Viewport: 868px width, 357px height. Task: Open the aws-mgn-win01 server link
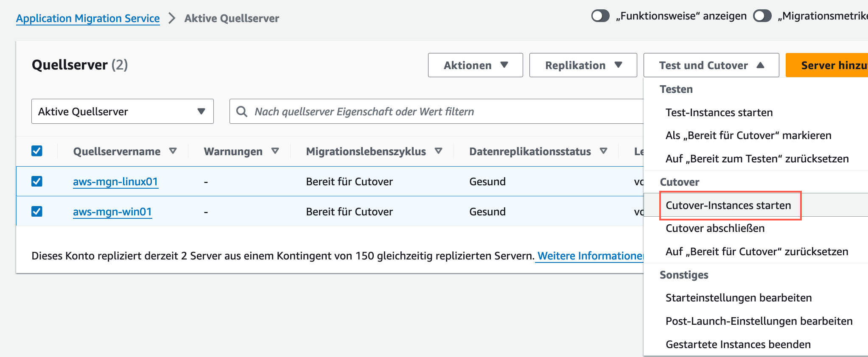click(x=112, y=212)
